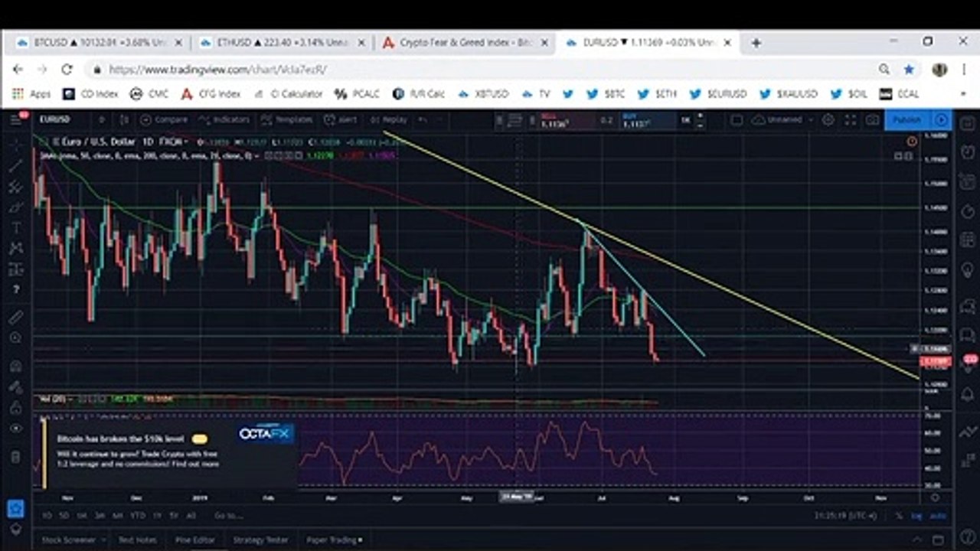Open a new browser tab
This screenshot has width=980, height=551.
click(756, 43)
